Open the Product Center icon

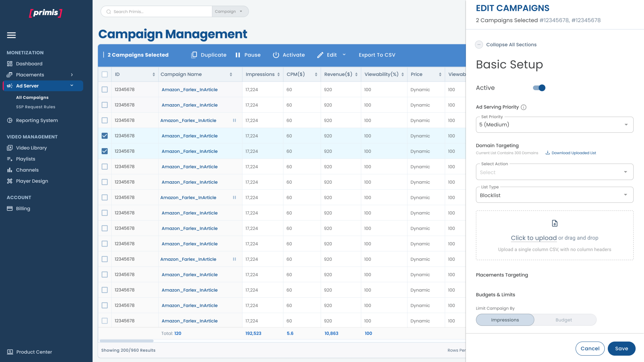click(x=10, y=352)
